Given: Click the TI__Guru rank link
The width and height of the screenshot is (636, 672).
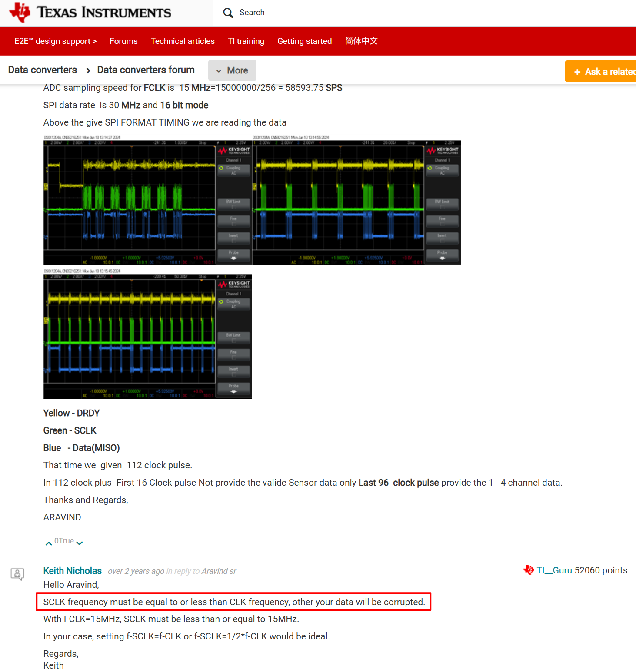Looking at the screenshot, I should pyautogui.click(x=554, y=570).
